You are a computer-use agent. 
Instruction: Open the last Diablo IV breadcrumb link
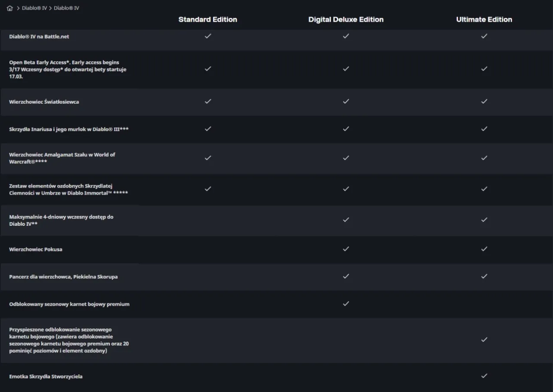[x=66, y=8]
